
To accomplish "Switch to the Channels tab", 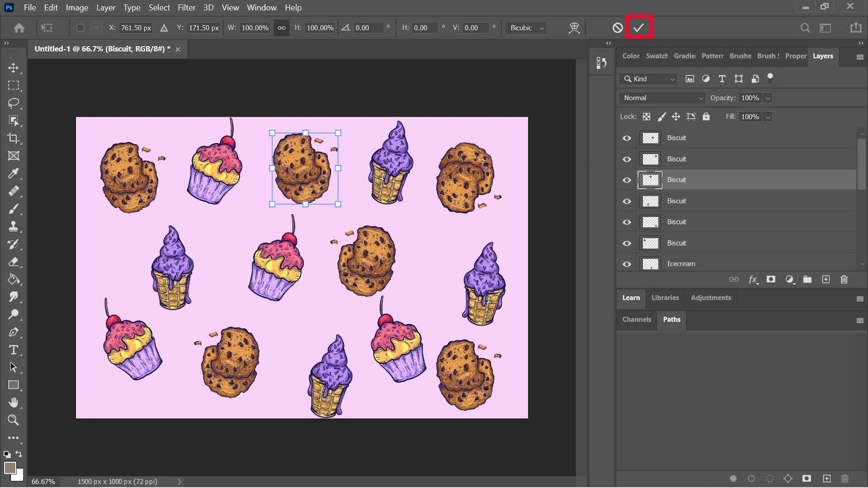I will point(636,319).
